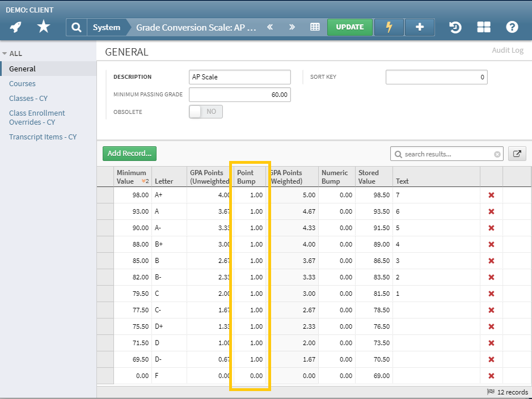The image size is (532, 399).
Task: Toggle the Obsolete switch
Action: click(205, 112)
